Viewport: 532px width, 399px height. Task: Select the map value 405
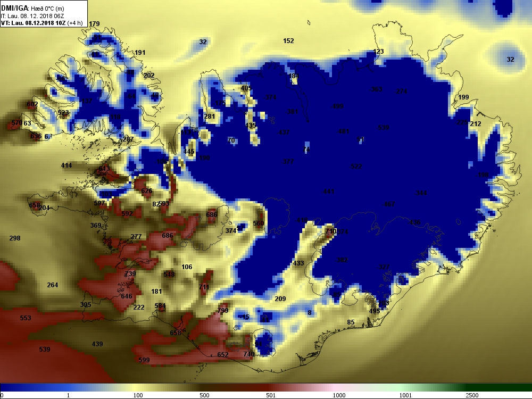[246, 88]
